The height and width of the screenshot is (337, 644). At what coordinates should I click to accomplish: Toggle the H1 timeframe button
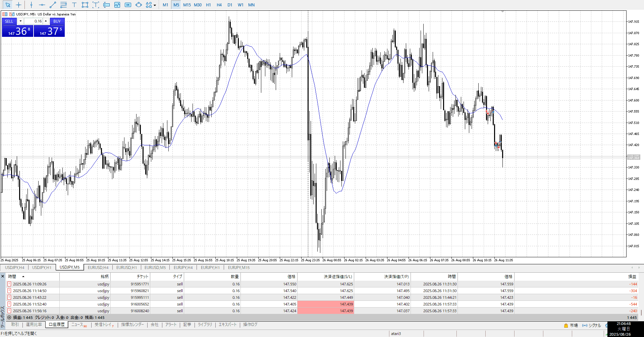pyautogui.click(x=208, y=5)
